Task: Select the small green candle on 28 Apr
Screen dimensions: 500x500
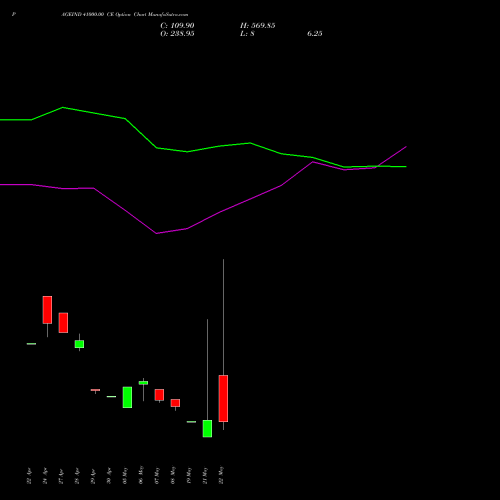Action: point(79,344)
